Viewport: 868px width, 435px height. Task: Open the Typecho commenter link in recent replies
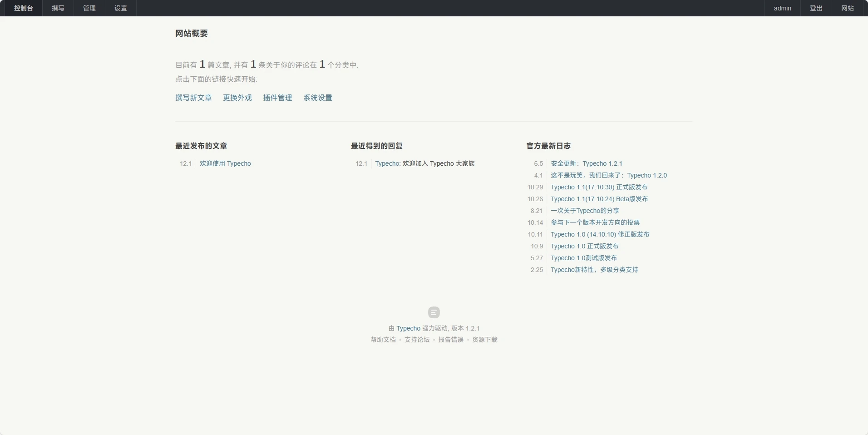[387, 163]
